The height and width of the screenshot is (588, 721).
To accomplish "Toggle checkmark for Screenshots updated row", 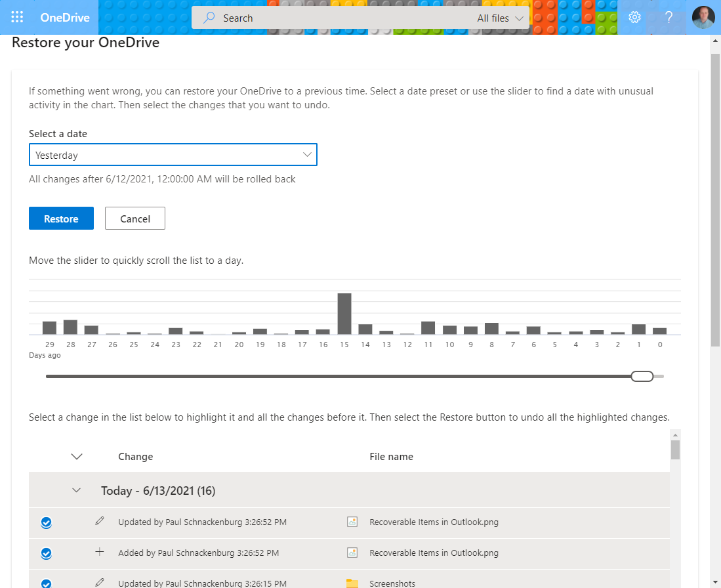I will (x=46, y=583).
